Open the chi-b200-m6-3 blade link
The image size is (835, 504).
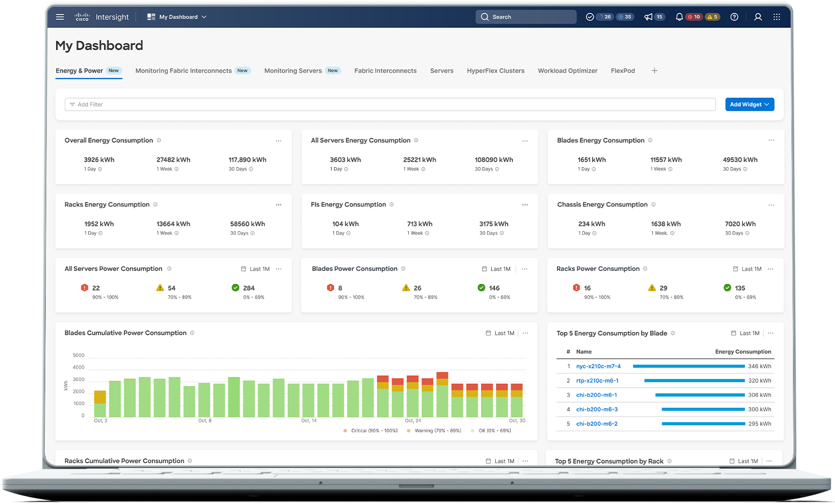click(x=597, y=410)
